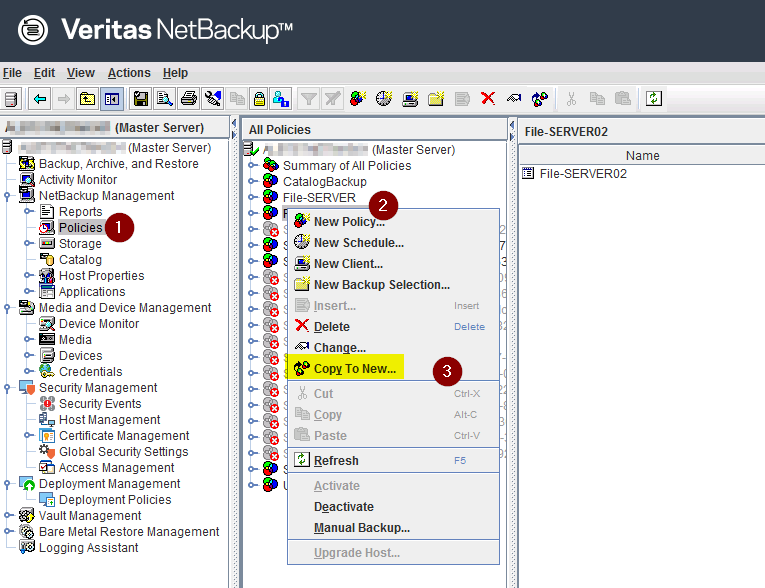This screenshot has width=765, height=588.
Task: Click the green Refresh toolbar icon
Action: tap(653, 98)
